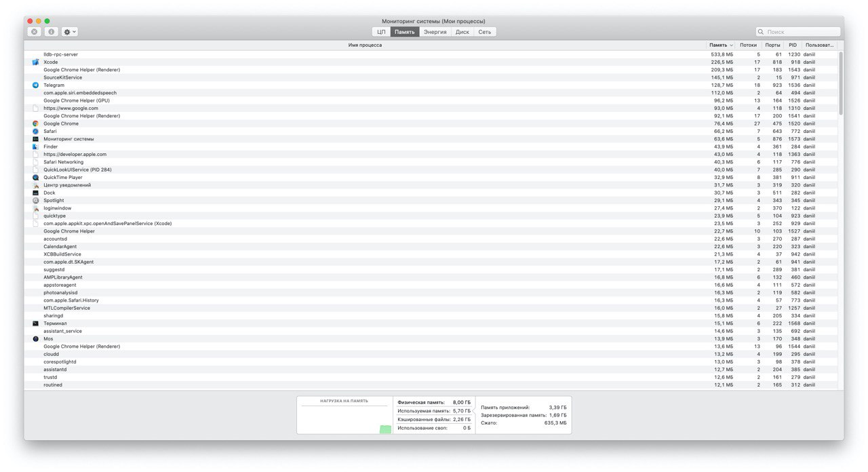Click the https://www.google.com document icon

tap(36, 108)
